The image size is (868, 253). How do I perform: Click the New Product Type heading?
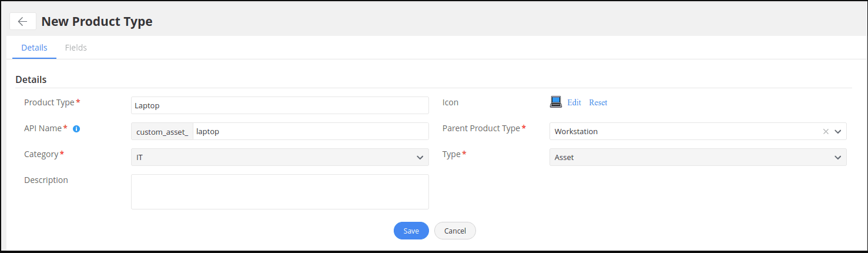click(97, 22)
